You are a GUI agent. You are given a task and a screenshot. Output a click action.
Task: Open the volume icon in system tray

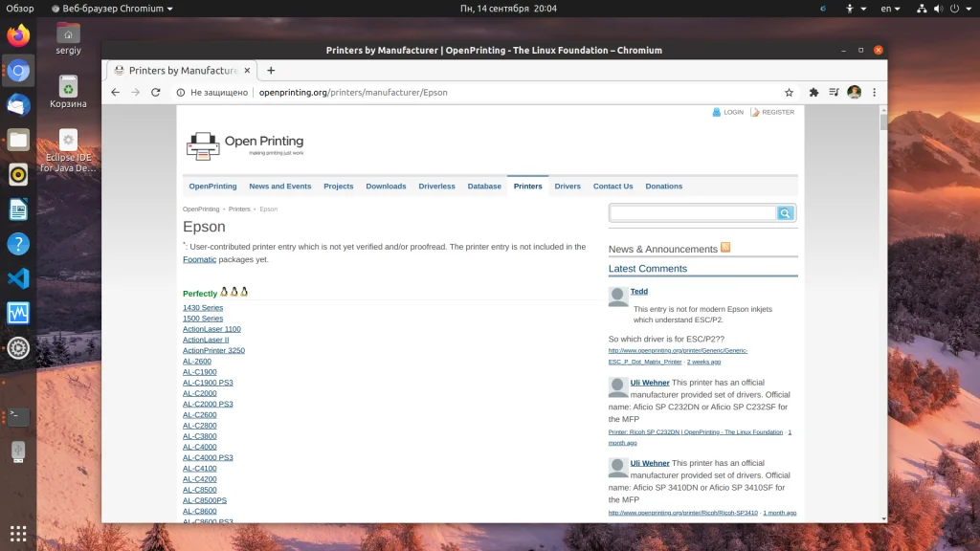pos(938,8)
